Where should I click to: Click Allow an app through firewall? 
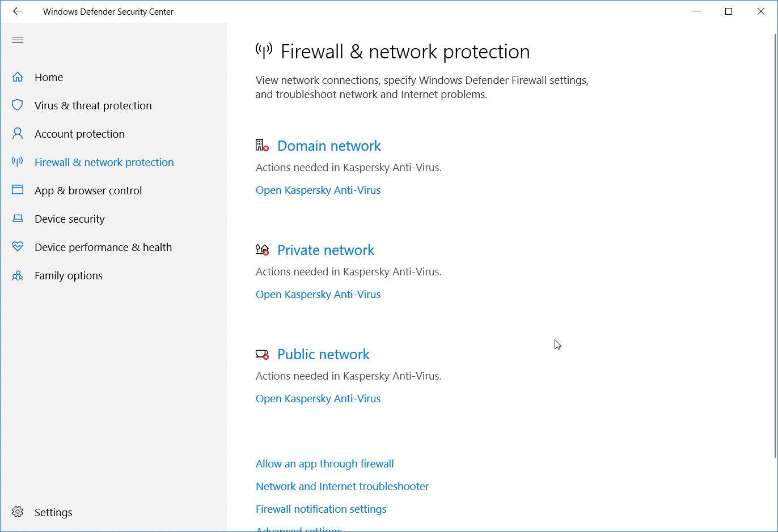(x=324, y=464)
